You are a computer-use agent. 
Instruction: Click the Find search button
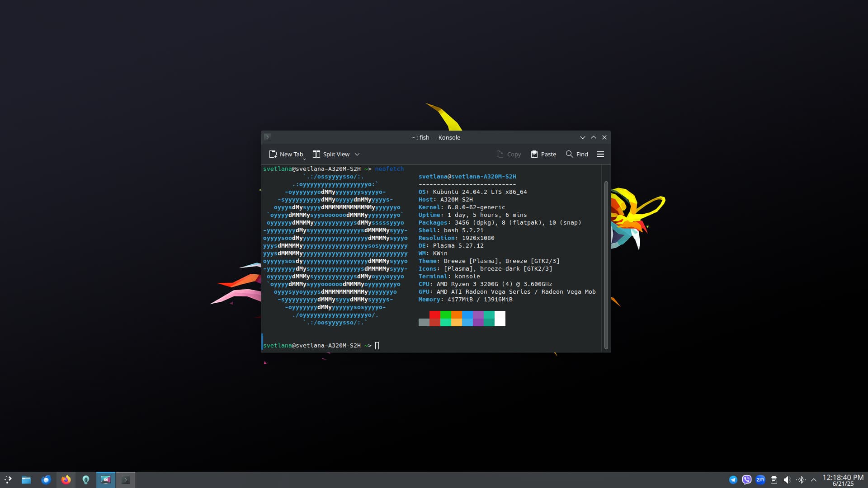click(577, 154)
